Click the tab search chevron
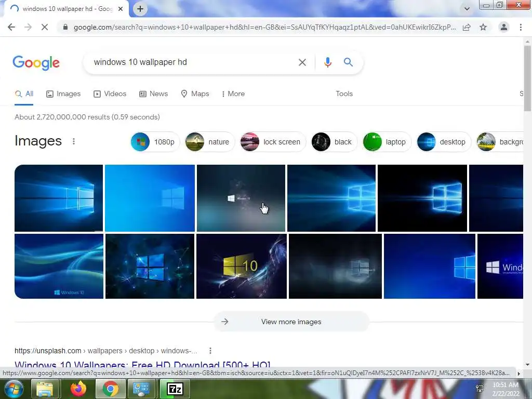Image resolution: width=532 pixels, height=399 pixels. pyautogui.click(x=467, y=9)
